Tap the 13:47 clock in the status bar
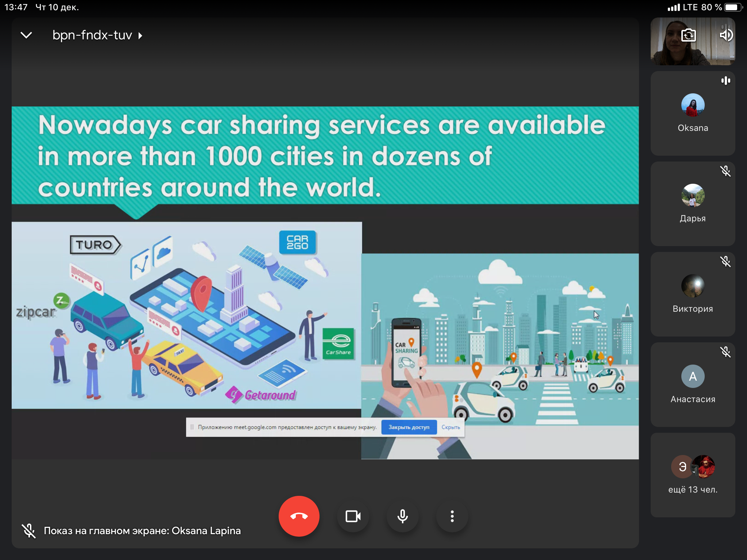This screenshot has height=560, width=747. point(16,7)
